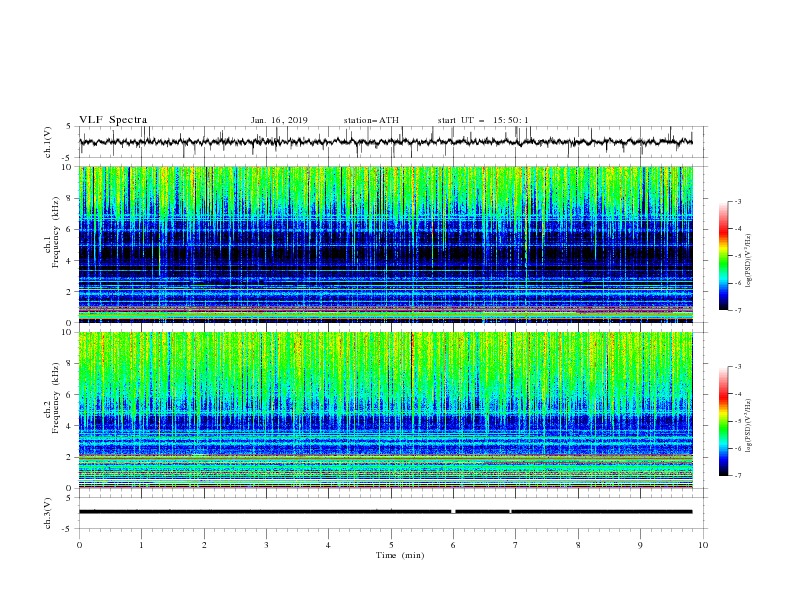Click the 'station=ATH' label

[x=371, y=120]
